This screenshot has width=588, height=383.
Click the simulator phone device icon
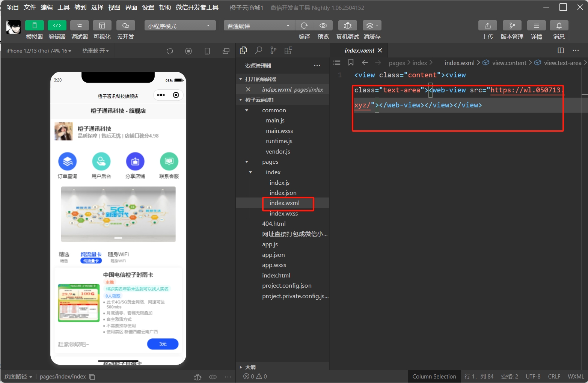(x=207, y=51)
